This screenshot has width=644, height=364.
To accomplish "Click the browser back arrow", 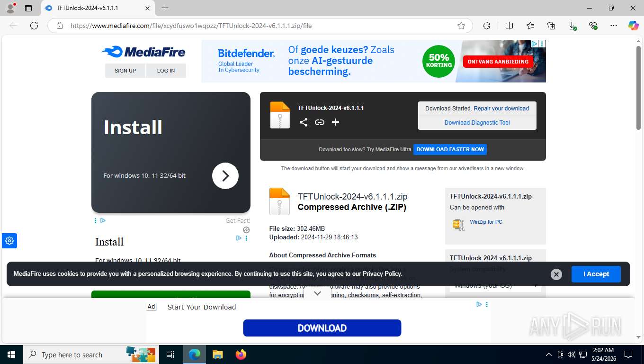I will coord(13,26).
